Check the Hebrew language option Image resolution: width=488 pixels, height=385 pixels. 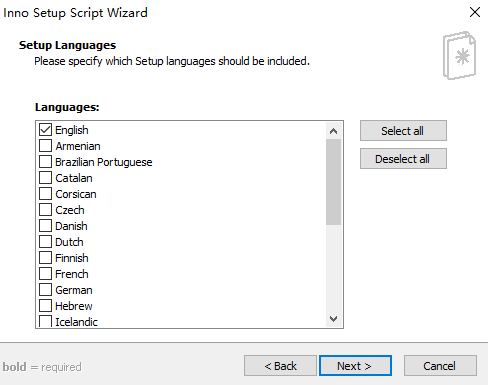tap(45, 306)
